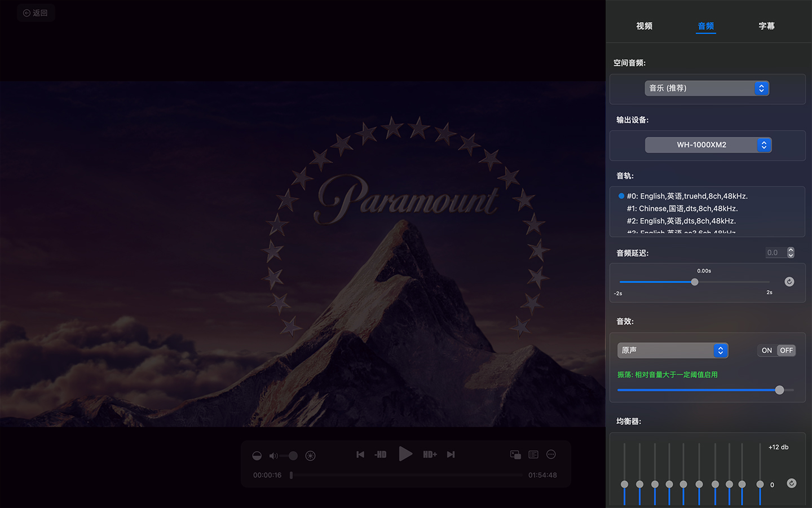812x508 pixels.
Task: Click the HD+ quality increase button
Action: [430, 454]
